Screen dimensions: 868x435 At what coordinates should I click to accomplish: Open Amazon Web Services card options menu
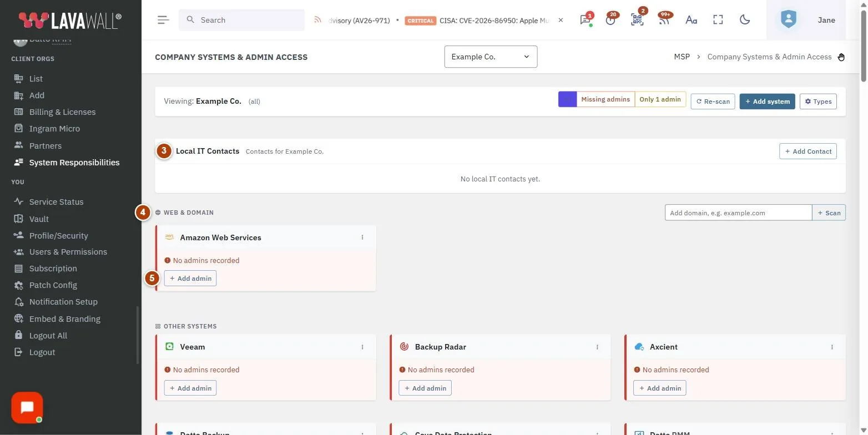tap(362, 237)
